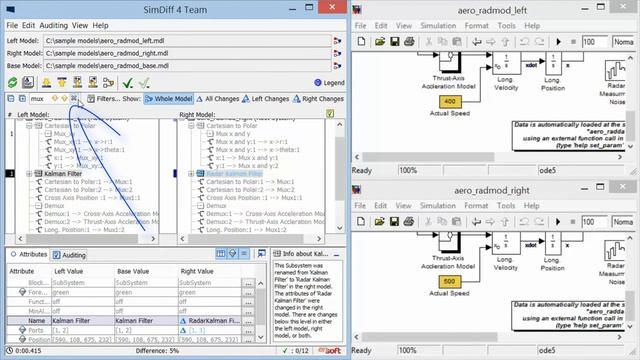Open simulation mode dropdown in aero_radmod_right

coord(623,222)
